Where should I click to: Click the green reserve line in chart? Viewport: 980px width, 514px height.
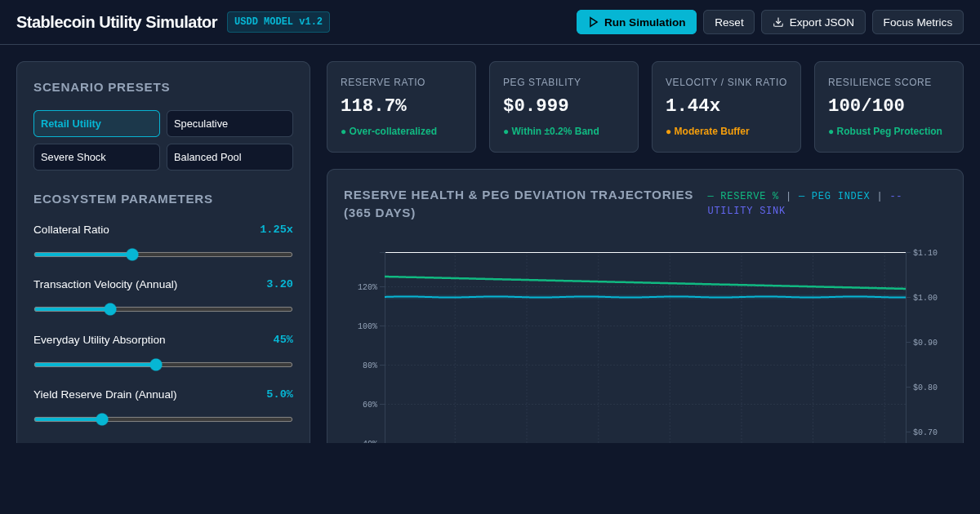[x=645, y=282]
